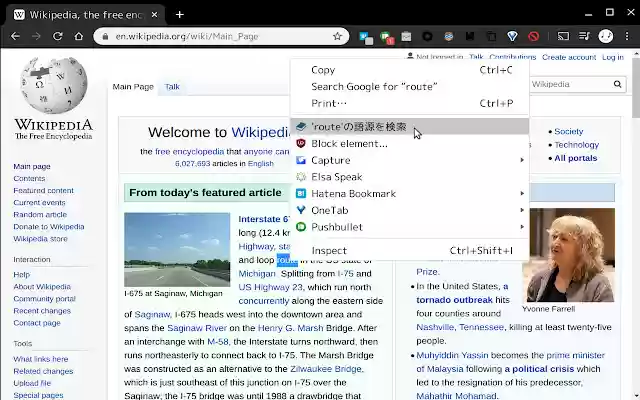Choose Block element... in context menu
This screenshot has width=640, height=400.
(x=409, y=144)
